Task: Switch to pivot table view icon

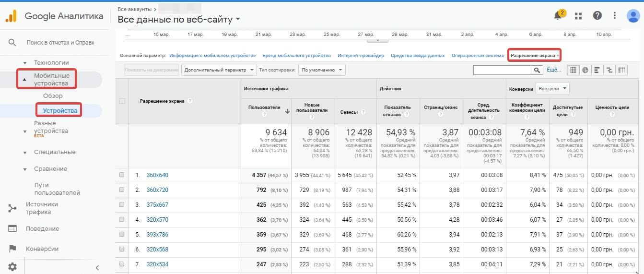Action: [x=621, y=70]
